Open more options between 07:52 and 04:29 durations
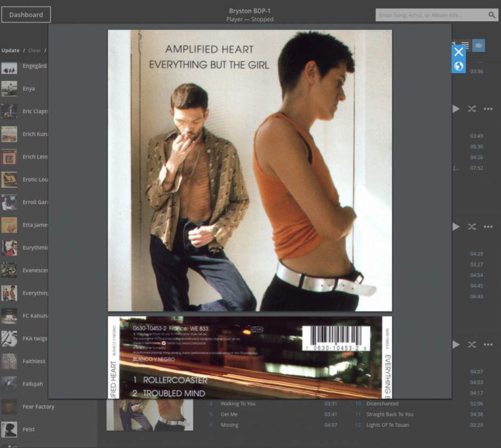 (488, 227)
